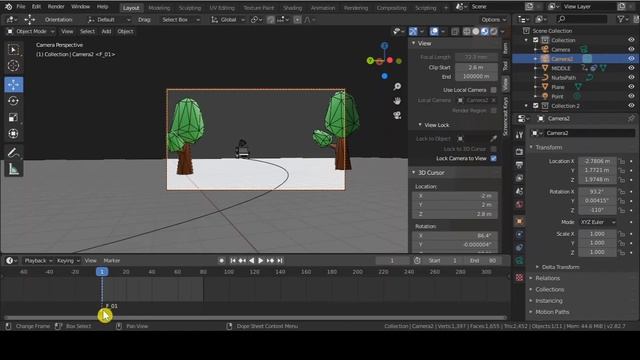
Task: Toggle the Use Local Camera checkbox
Action: tap(493, 90)
